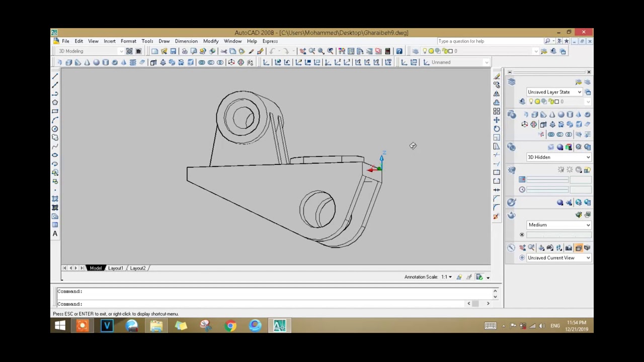Switch to the Layout1 tab
644x362 pixels.
coord(115,268)
